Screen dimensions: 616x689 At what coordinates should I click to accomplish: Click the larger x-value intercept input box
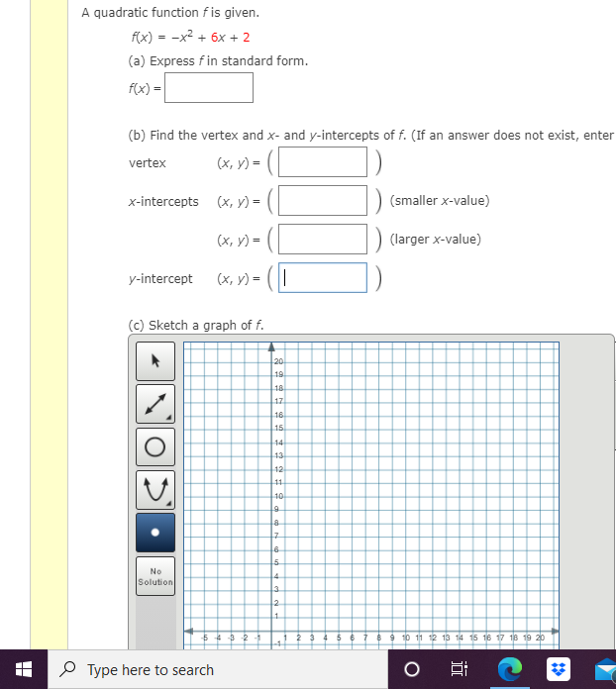tap(323, 239)
